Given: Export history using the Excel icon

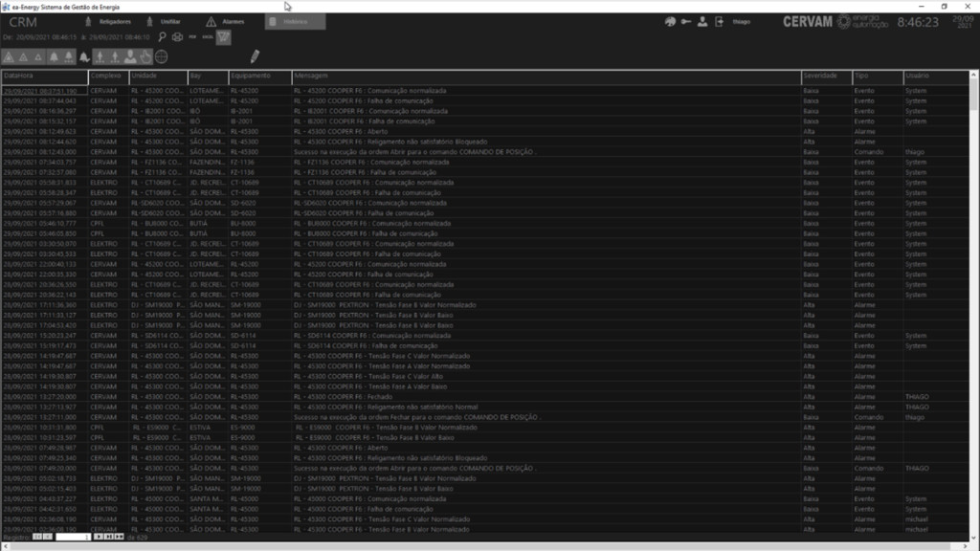Looking at the screenshot, I should point(207,37).
